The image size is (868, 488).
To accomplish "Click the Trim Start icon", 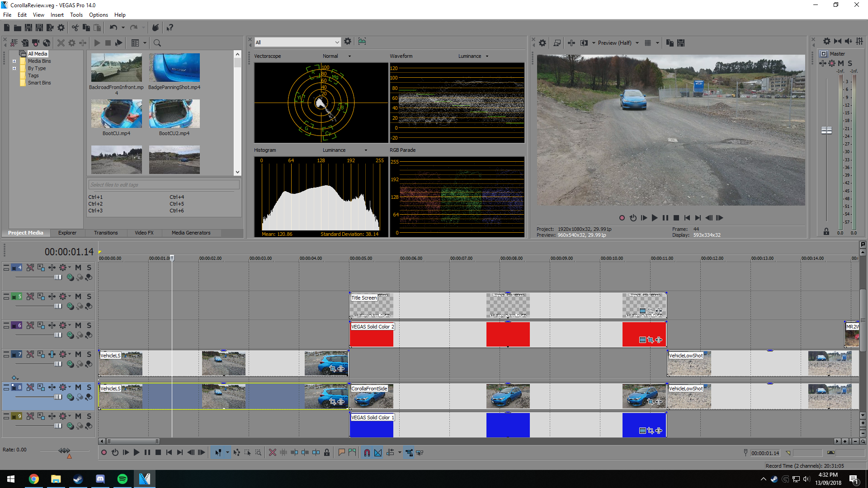I will pyautogui.click(x=294, y=453).
